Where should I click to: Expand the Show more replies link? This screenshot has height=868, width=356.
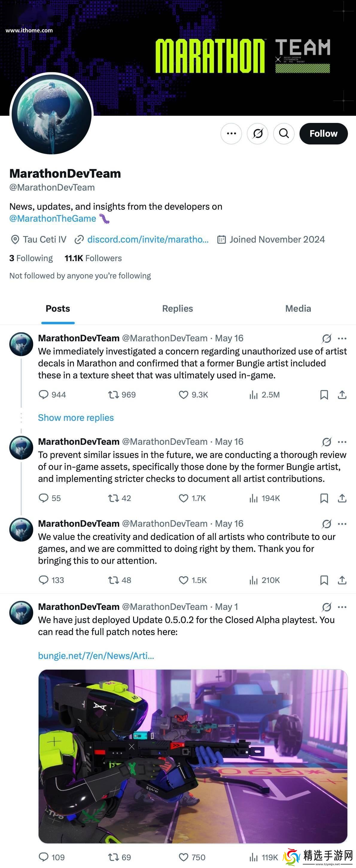(76, 418)
